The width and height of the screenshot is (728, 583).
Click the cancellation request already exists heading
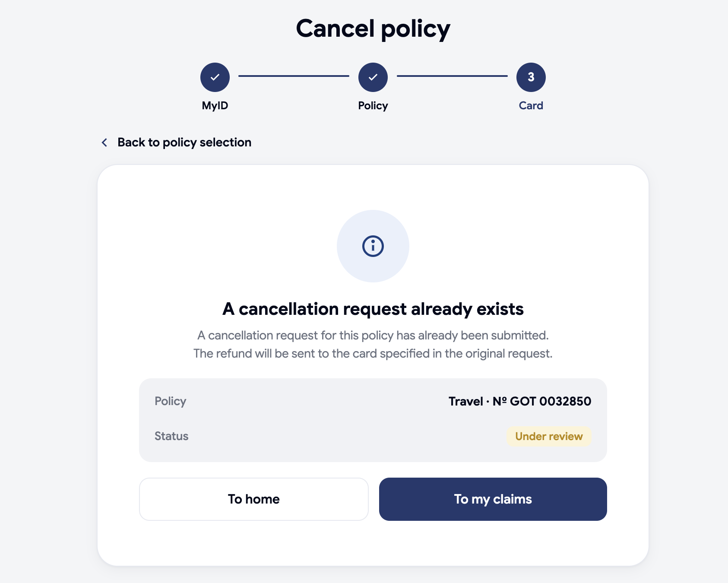point(373,309)
